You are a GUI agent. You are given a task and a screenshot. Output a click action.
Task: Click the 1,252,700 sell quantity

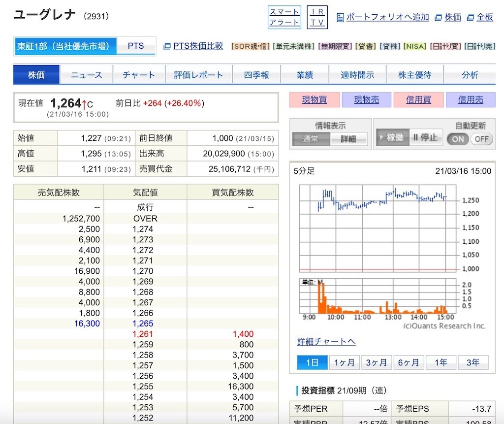point(81,219)
